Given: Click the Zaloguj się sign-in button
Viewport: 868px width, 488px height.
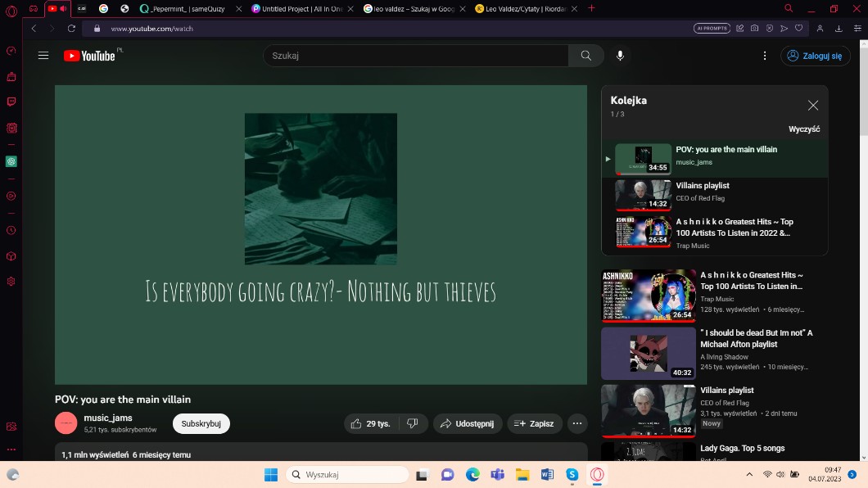Looking at the screenshot, I should click(816, 56).
